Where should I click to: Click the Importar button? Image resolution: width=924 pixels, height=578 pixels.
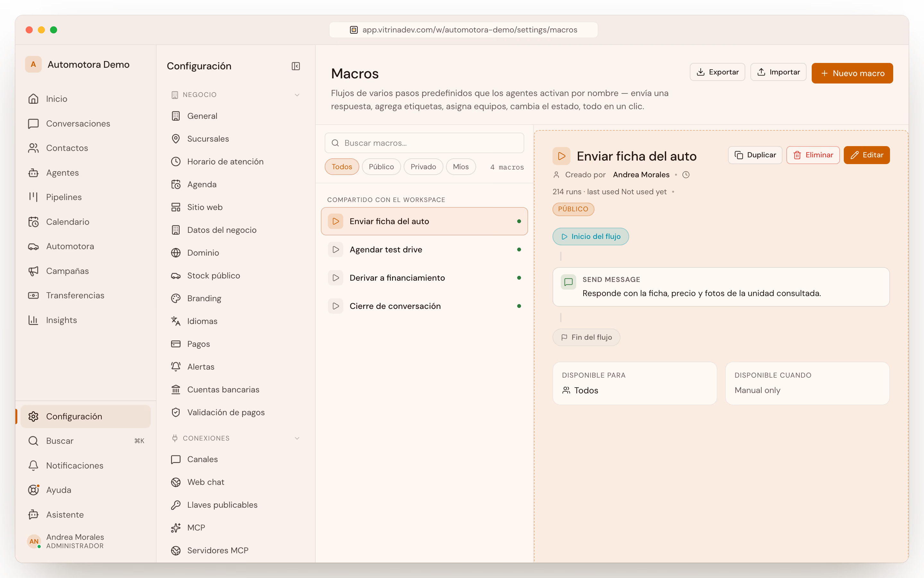click(x=778, y=72)
